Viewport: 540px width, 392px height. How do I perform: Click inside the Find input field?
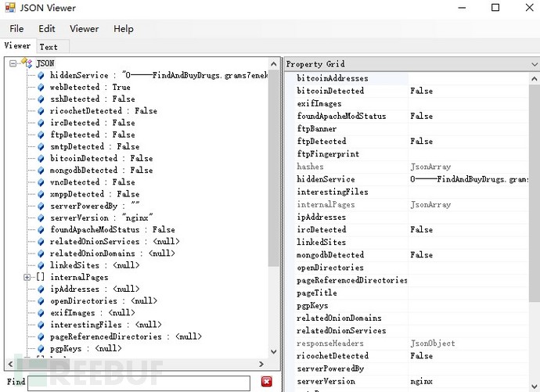coord(139,383)
